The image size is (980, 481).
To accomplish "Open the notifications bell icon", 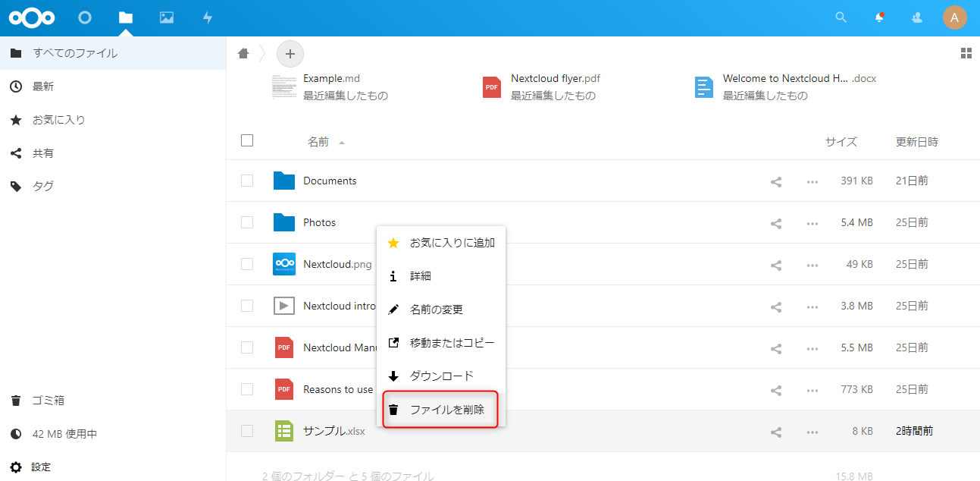I will [879, 17].
